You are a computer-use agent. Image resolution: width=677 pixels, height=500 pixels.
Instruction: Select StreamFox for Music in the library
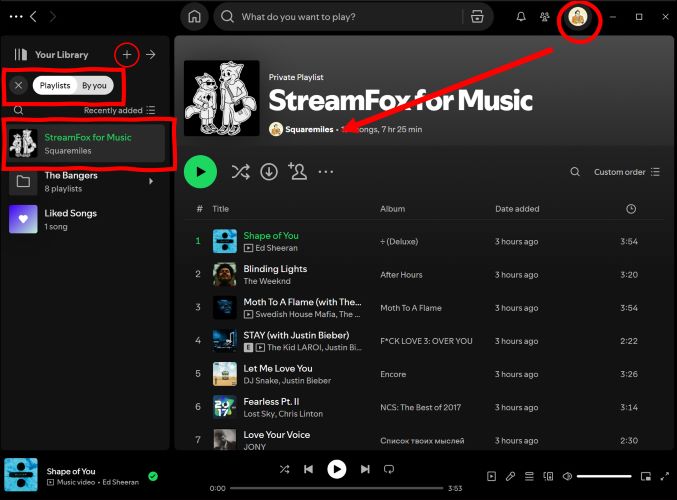click(x=87, y=143)
